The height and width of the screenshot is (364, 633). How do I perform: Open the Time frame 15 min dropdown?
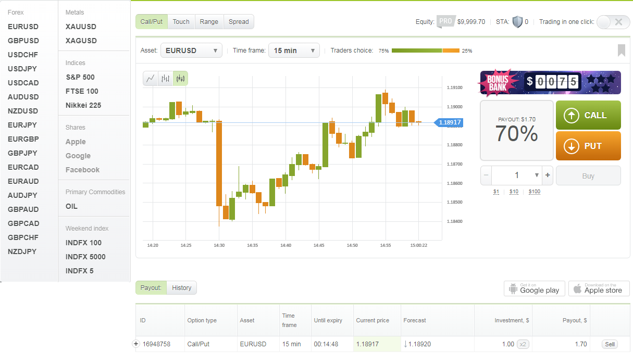(294, 51)
